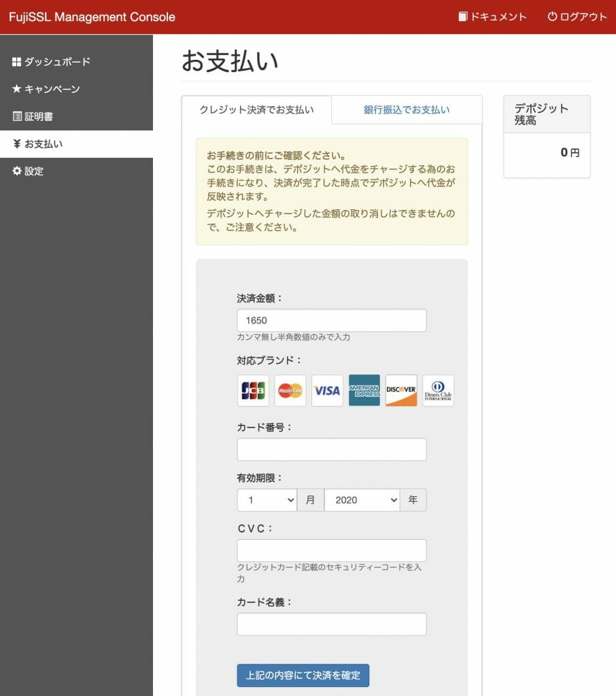Focus the 決済金額 amount field
Image resolution: width=616 pixels, height=696 pixels.
point(332,321)
